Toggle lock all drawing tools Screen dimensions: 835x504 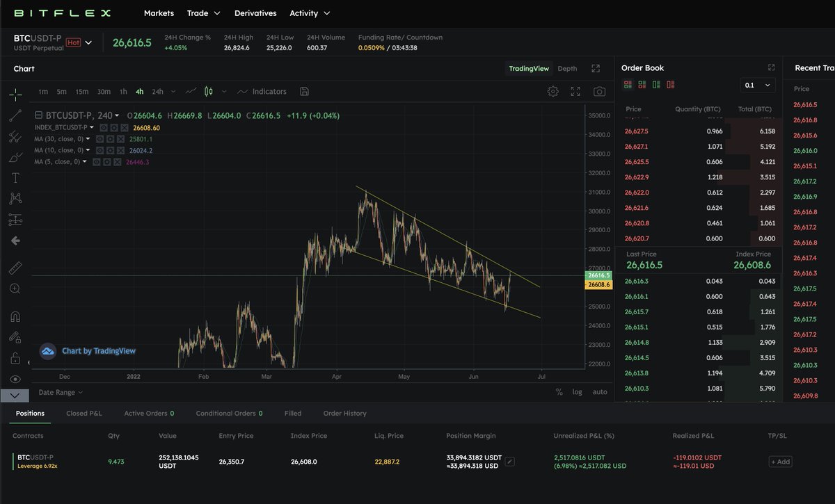click(x=15, y=358)
